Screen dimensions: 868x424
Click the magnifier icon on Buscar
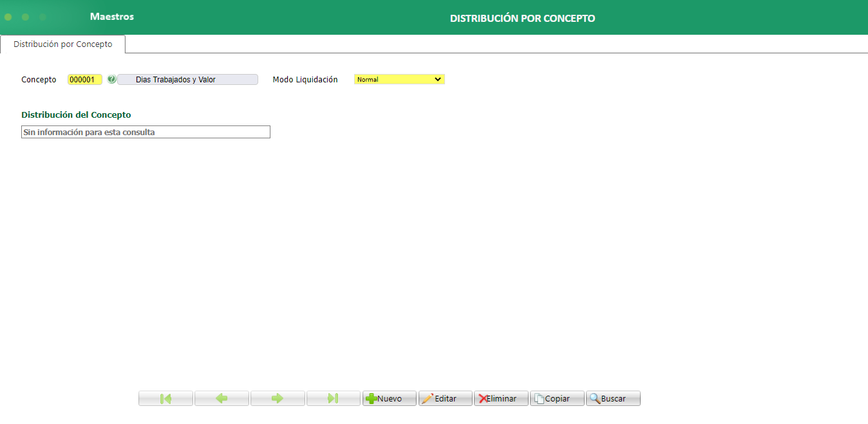pyautogui.click(x=596, y=398)
